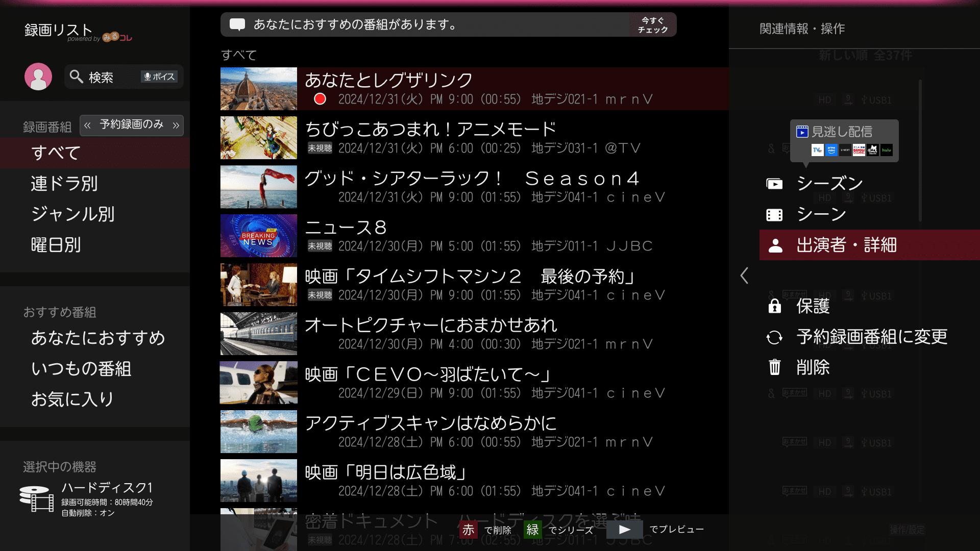Open TVer in the 見逃し配信 popup

[x=818, y=150]
